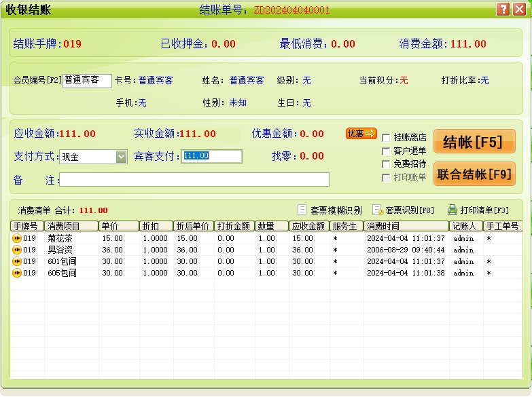Click the orange 优惠 discount button

pyautogui.click(x=361, y=134)
